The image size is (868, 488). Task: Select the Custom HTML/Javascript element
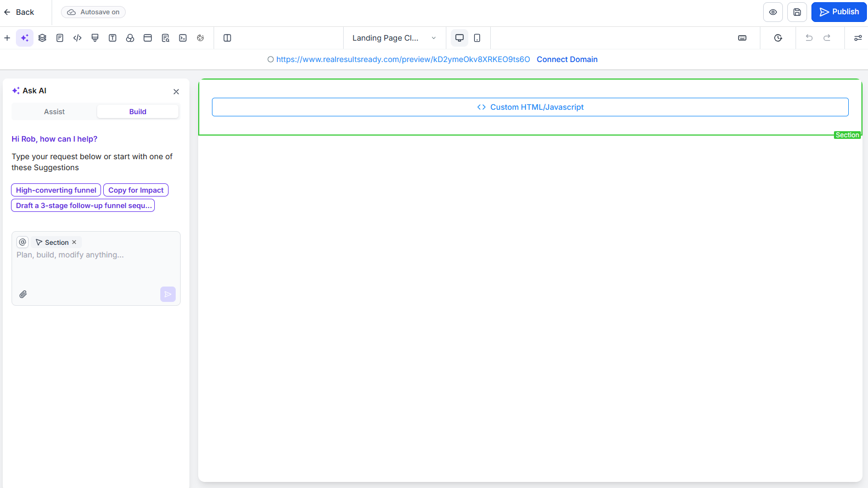pyautogui.click(x=530, y=107)
